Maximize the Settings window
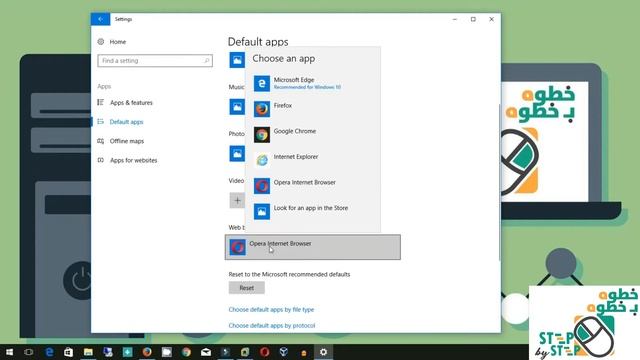This screenshot has width=640, height=360. click(473, 19)
